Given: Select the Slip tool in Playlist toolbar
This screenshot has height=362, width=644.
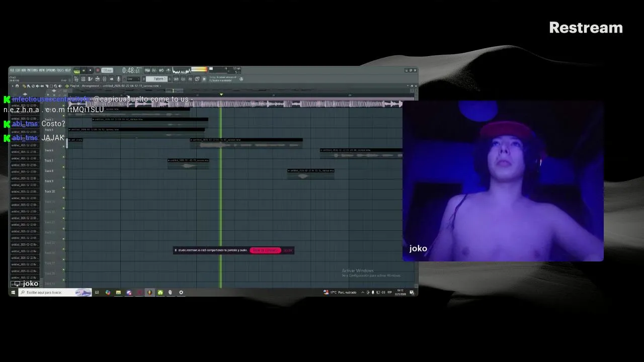Looking at the screenshot, I should (42, 85).
